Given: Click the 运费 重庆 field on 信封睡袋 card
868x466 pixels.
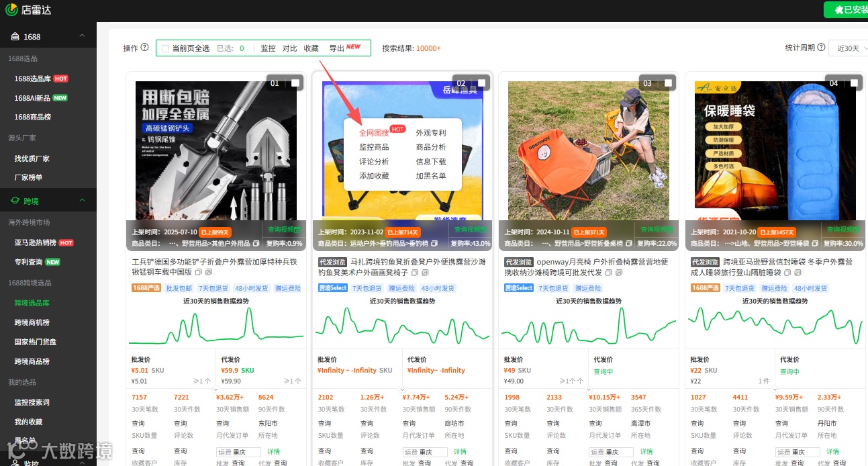Looking at the screenshot, I should pyautogui.click(x=798, y=452).
